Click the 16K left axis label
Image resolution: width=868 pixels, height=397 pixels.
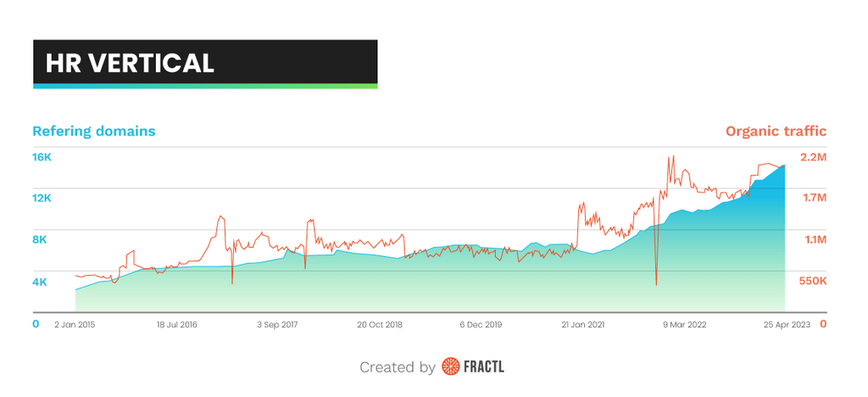click(42, 157)
